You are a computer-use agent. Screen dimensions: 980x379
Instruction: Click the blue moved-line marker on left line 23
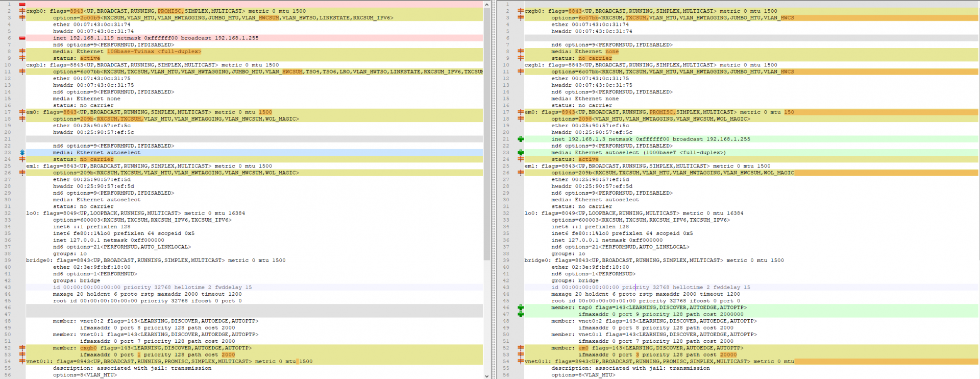coord(22,153)
